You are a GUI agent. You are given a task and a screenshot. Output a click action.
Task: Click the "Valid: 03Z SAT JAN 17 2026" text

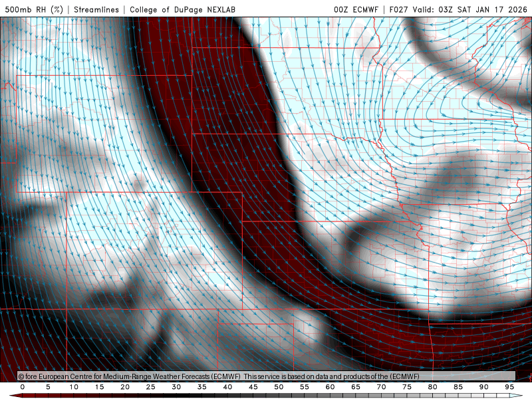(470, 9)
